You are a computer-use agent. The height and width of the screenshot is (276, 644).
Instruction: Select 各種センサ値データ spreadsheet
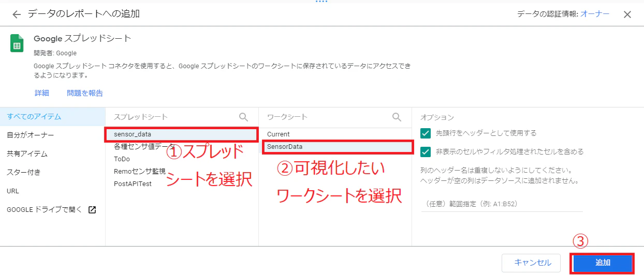(x=182, y=147)
